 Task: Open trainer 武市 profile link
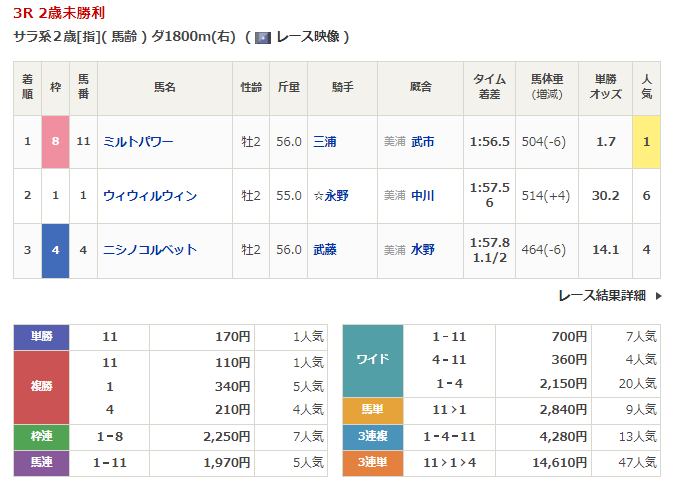coord(423,142)
